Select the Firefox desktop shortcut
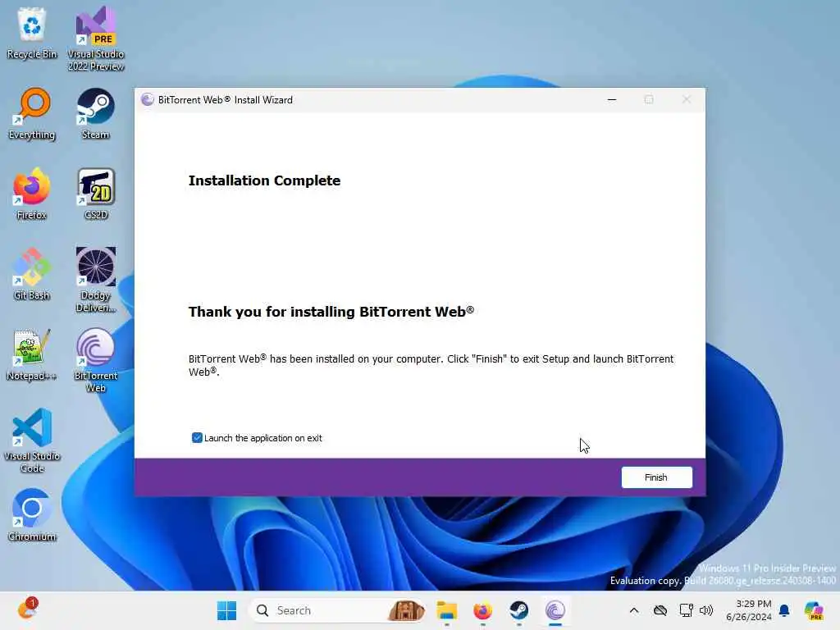The width and height of the screenshot is (840, 630). click(x=32, y=194)
